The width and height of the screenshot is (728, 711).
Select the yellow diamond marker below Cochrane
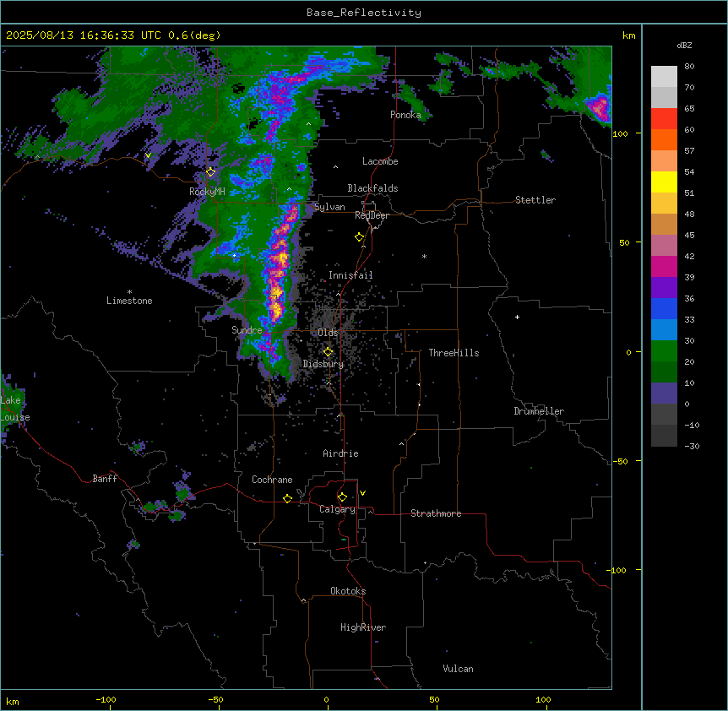pyautogui.click(x=287, y=498)
